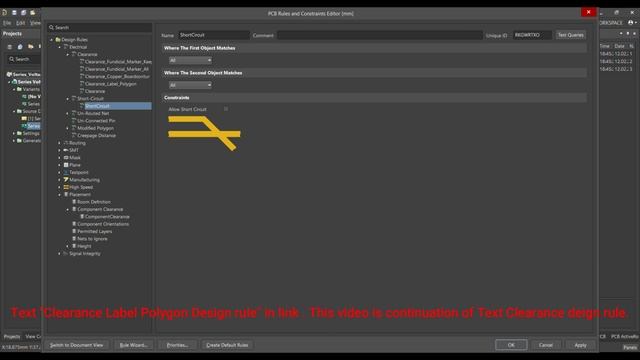This screenshot has width=640, height=360.
Task: Open the second object matches All dropdown
Action: [190, 85]
